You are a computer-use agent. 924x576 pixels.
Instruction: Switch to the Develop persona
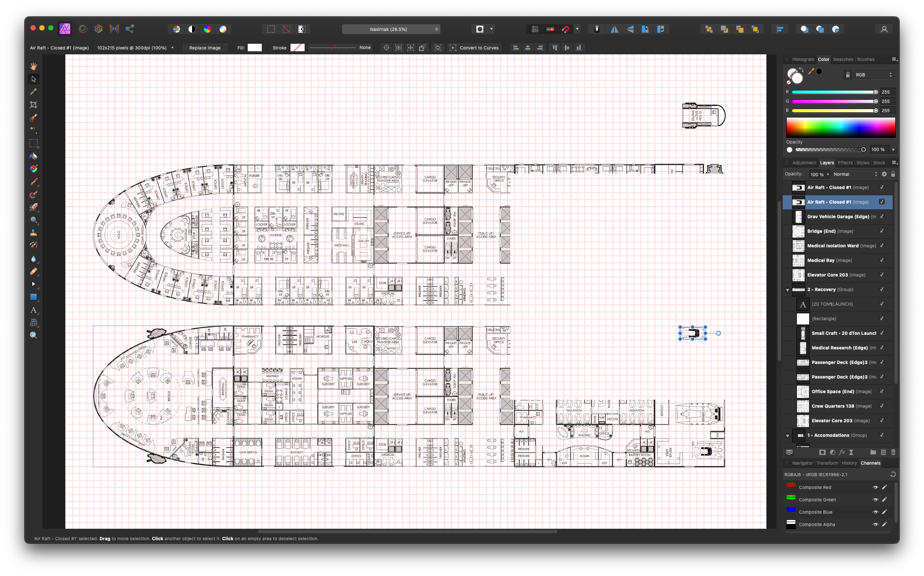click(98, 29)
